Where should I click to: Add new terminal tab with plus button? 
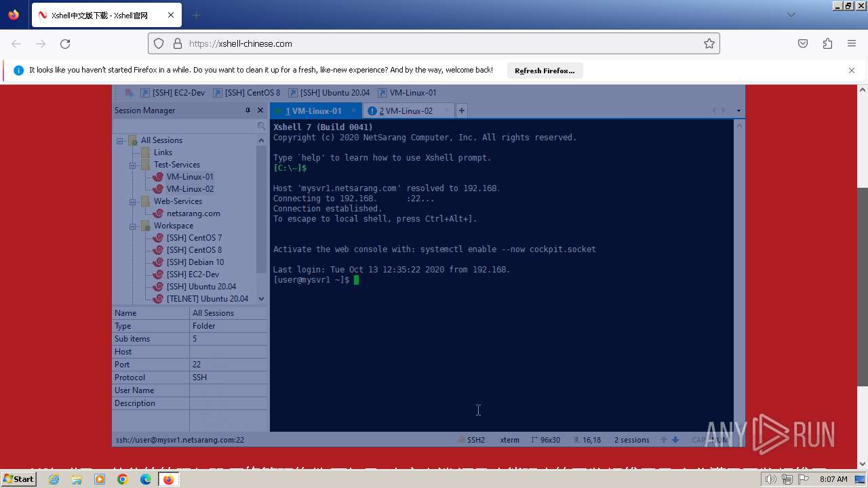(461, 110)
